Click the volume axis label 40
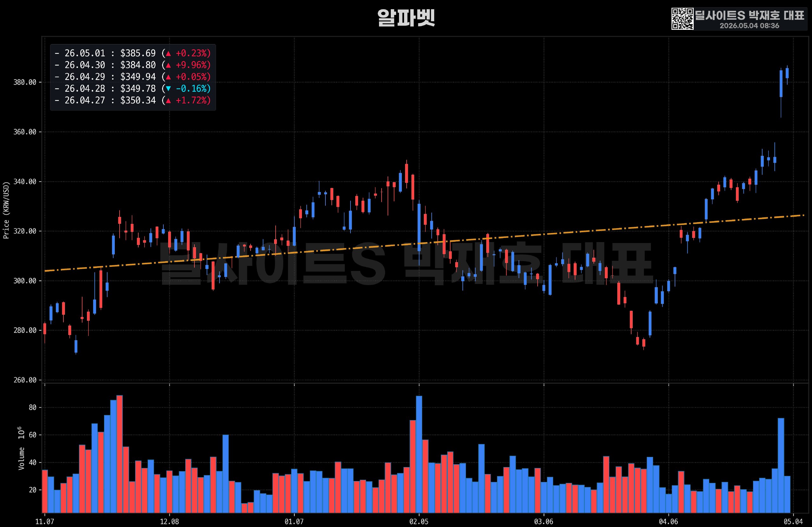 [x=32, y=463]
